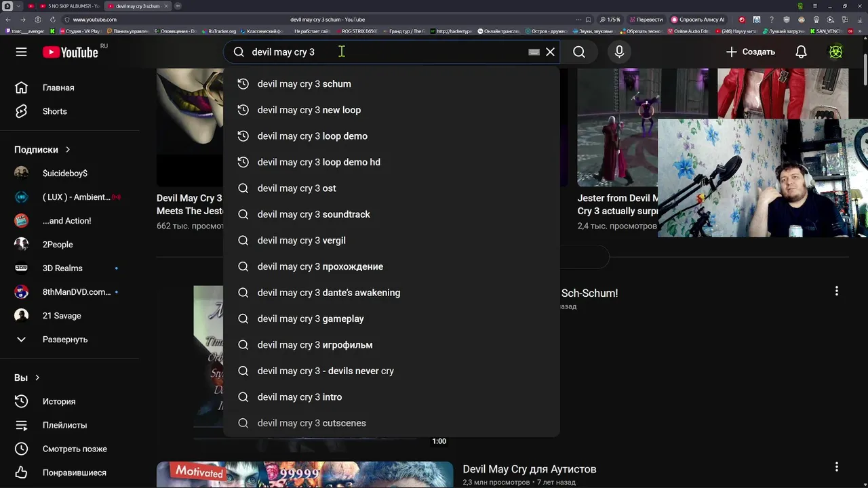Select suggestion 'devil may cry 3 прохождение'
Screen dimensions: 868x488
pos(391,266)
